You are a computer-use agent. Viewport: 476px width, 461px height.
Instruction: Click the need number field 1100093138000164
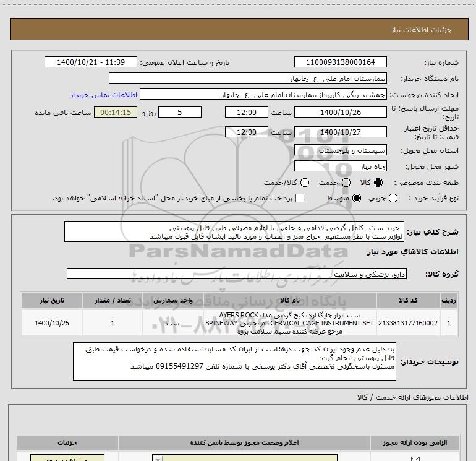point(340,62)
